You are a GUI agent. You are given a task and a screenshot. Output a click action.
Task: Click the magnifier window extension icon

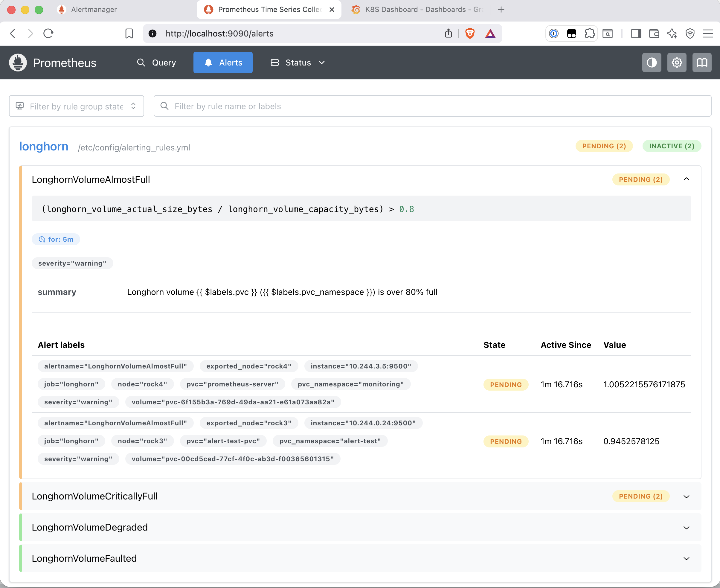coord(608,33)
